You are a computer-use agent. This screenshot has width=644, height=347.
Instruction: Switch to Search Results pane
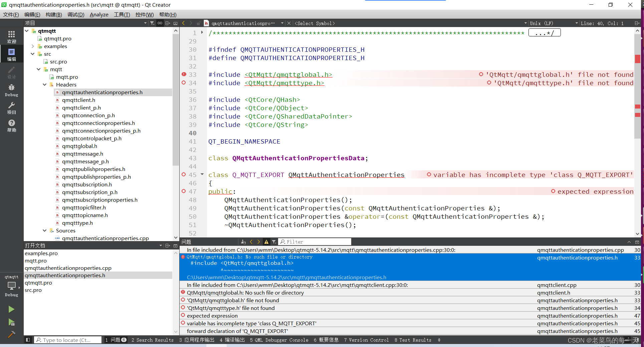[153, 340]
